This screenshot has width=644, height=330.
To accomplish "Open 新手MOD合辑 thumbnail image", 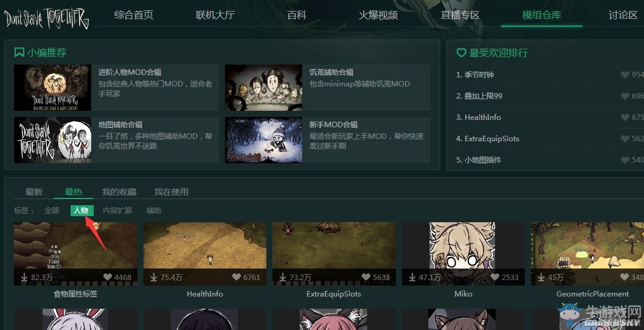I will [264, 140].
